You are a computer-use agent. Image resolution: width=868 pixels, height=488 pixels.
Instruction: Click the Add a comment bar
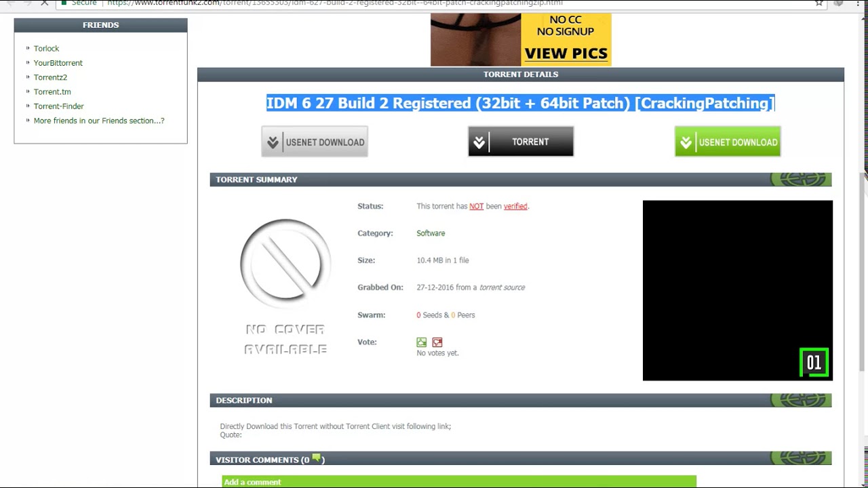pyautogui.click(x=459, y=482)
